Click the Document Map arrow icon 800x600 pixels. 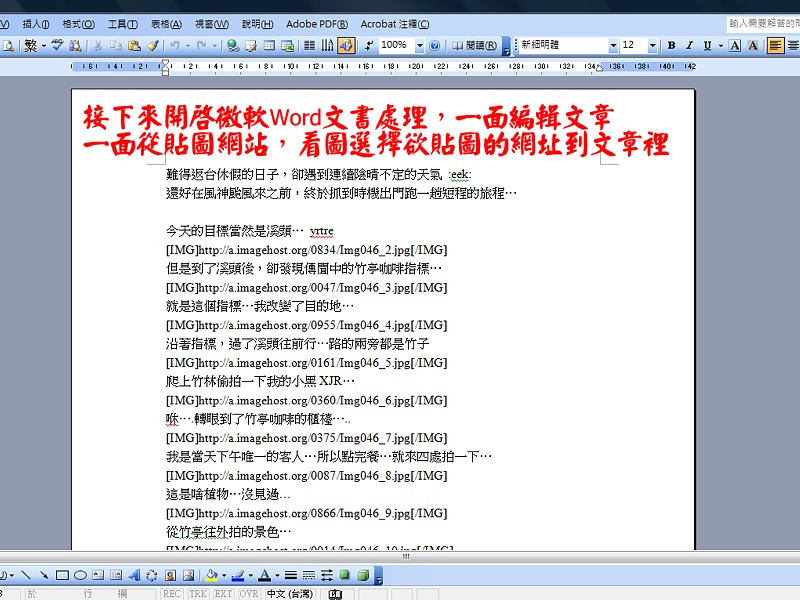pos(369,46)
